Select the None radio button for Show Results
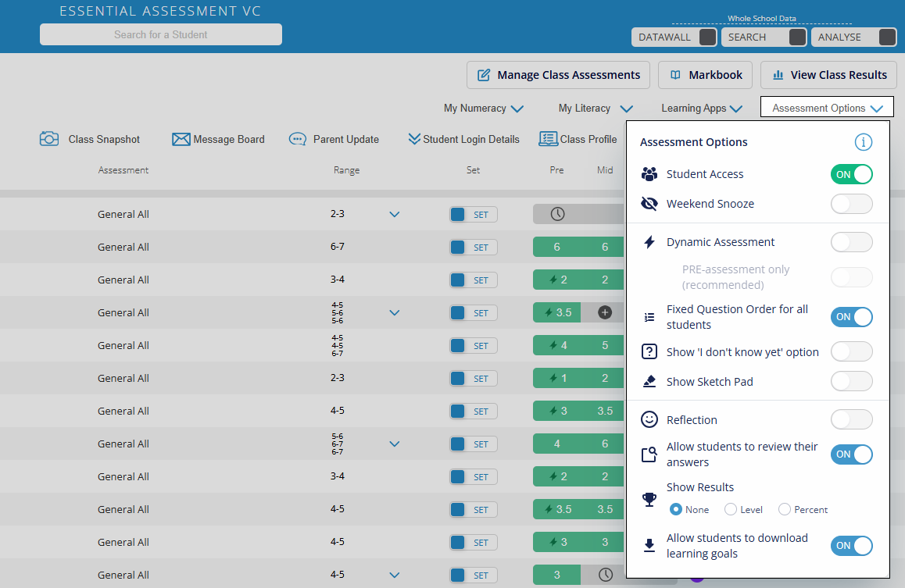This screenshot has height=588, width=905. (676, 509)
